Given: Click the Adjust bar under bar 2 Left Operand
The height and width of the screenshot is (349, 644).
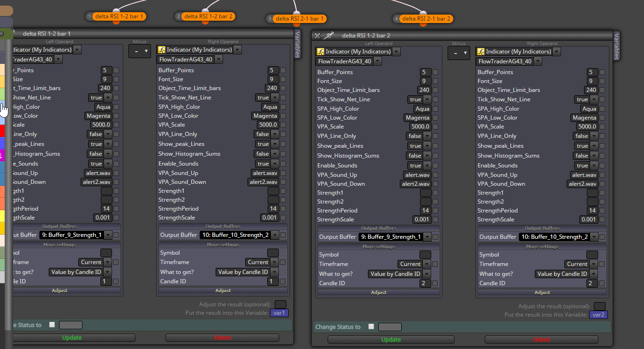Looking at the screenshot, I should pyautogui.click(x=379, y=292).
